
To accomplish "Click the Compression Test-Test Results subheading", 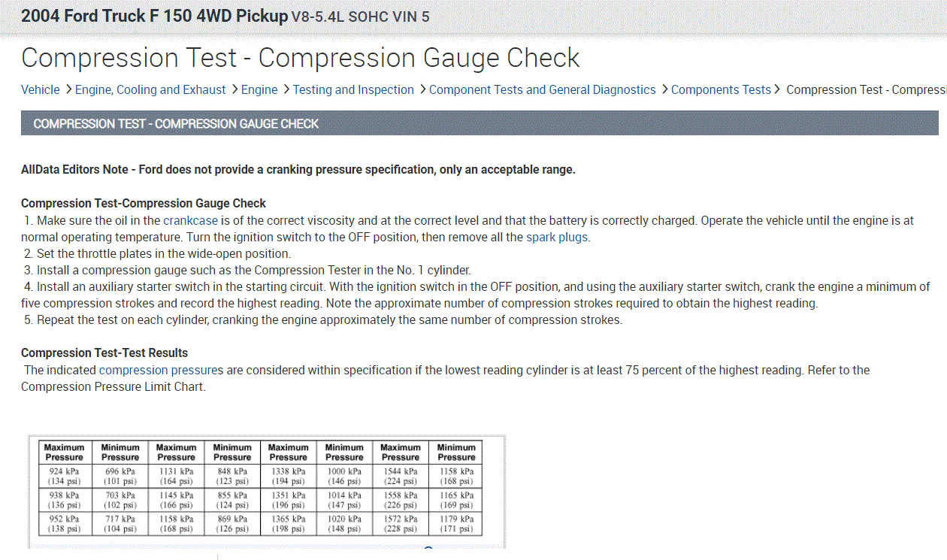I will [104, 353].
